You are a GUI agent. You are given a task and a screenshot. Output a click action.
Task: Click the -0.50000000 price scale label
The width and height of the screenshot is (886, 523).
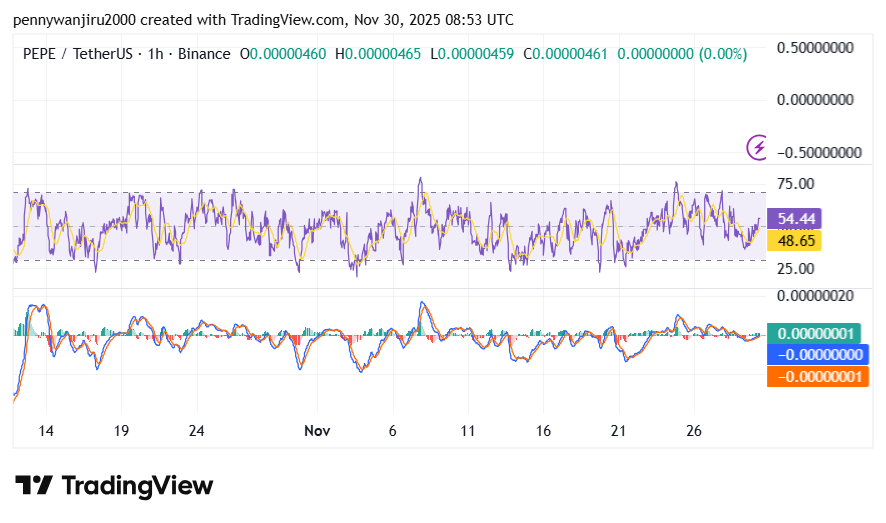point(815,152)
